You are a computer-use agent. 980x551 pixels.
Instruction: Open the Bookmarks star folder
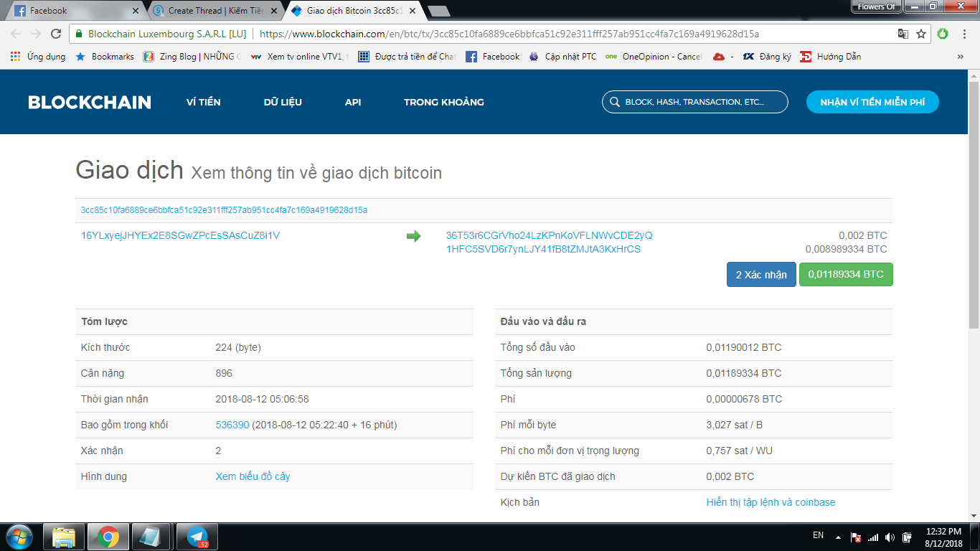tap(105, 57)
